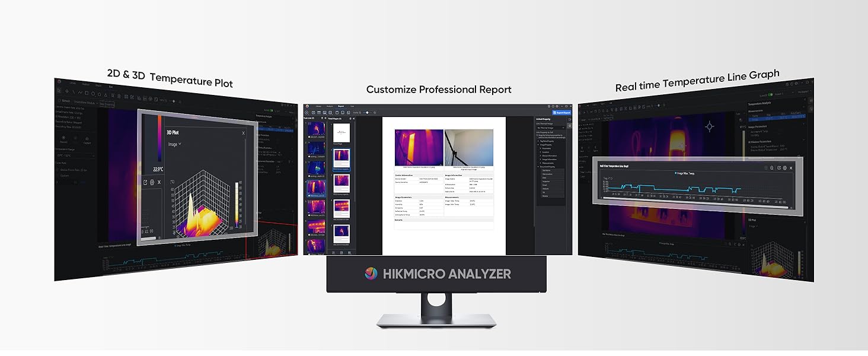Open the Live tab in the report window
The height and width of the screenshot is (356, 868).
pyautogui.click(x=352, y=106)
